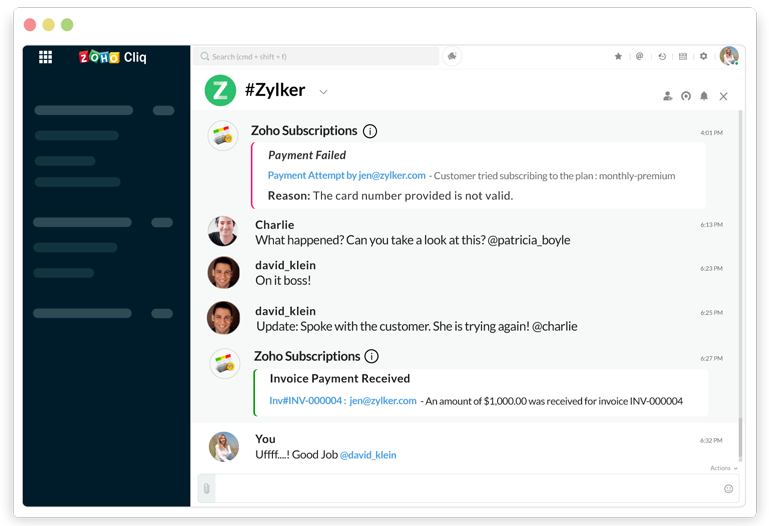This screenshot has width=769, height=526.
Task: Click Charlie's avatar photo
Action: pos(223,231)
